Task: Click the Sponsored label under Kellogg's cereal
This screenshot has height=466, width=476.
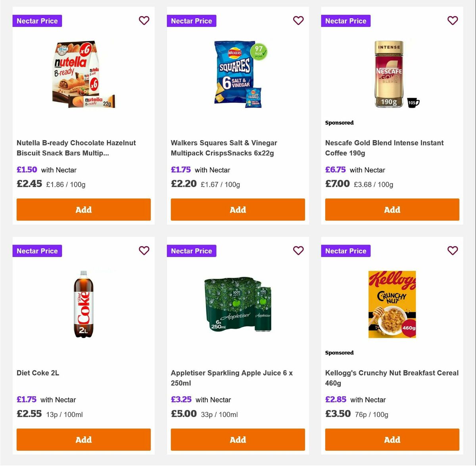Action: tap(339, 352)
